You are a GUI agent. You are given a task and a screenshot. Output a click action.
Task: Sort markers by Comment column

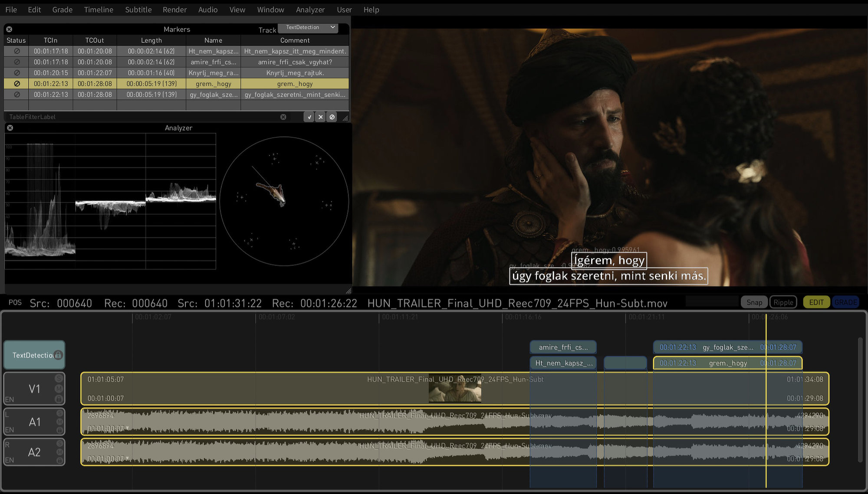click(x=295, y=40)
